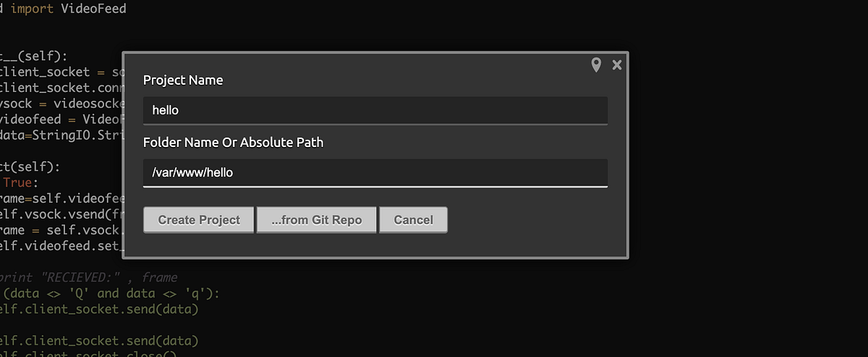Click the Create Project button
Viewport: 868px width, 357px height.
tap(199, 220)
